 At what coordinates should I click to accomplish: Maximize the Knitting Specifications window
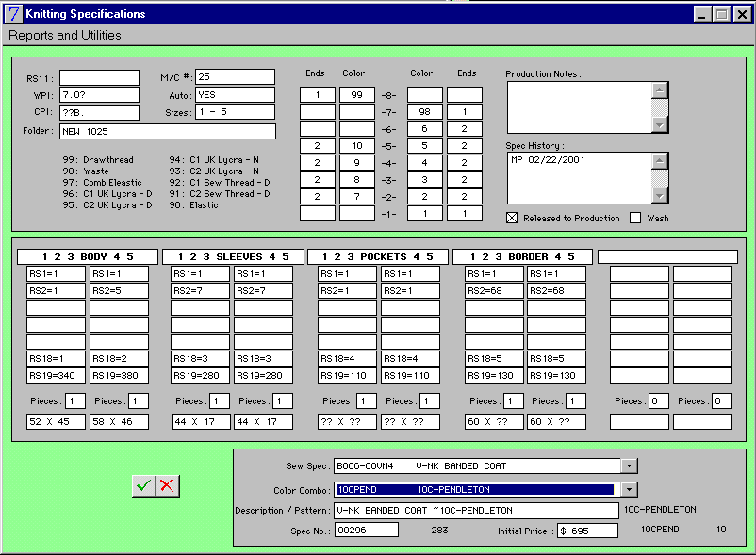click(x=722, y=14)
